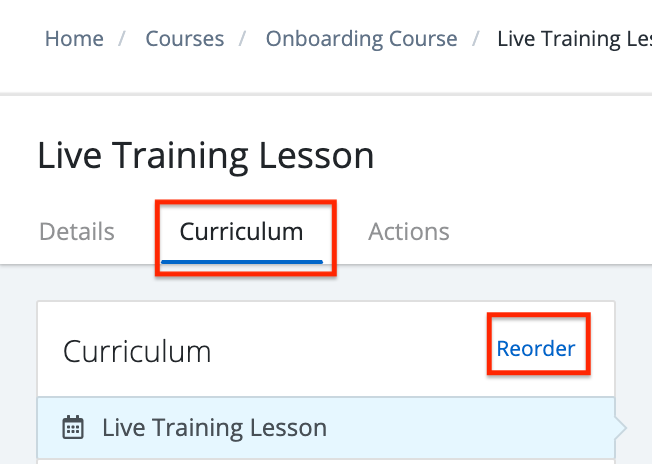Click the blue underline beneath the Curriculum tab
This screenshot has height=464, width=652.
click(x=242, y=262)
